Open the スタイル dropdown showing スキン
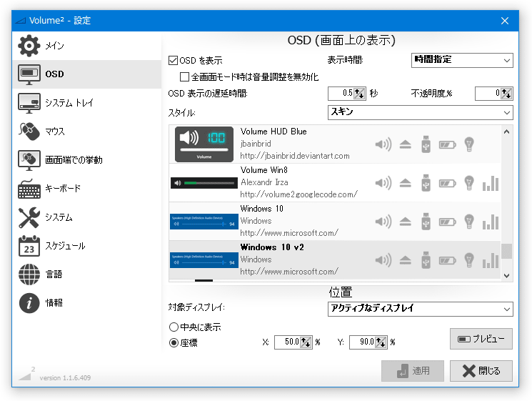 tap(420, 112)
